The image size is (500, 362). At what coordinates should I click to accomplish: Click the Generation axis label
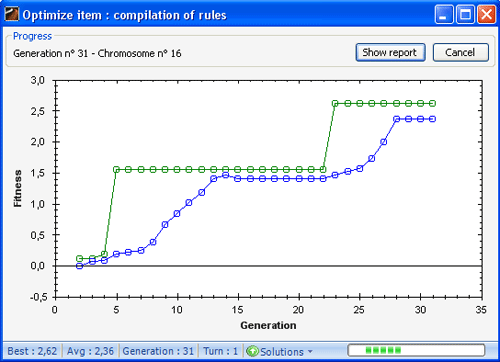tap(268, 325)
